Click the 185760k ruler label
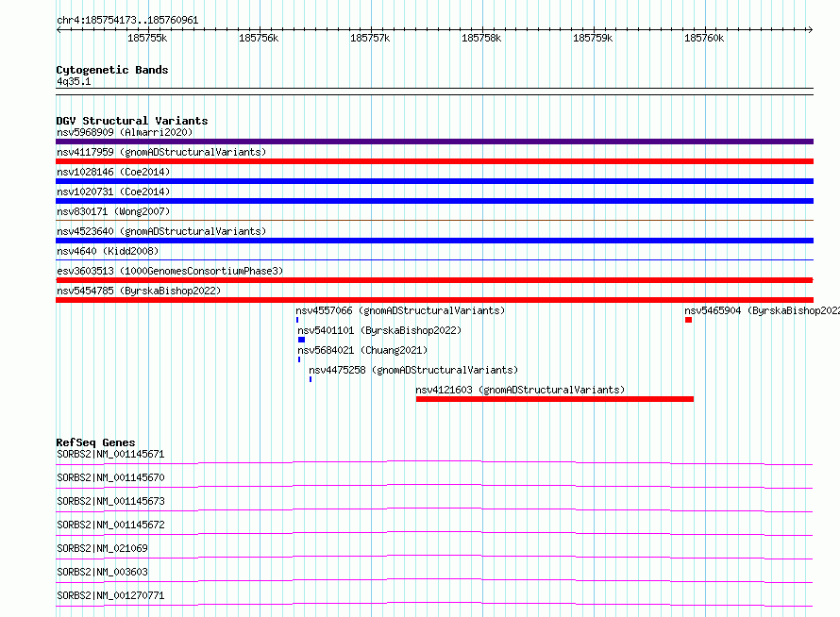 pos(704,38)
